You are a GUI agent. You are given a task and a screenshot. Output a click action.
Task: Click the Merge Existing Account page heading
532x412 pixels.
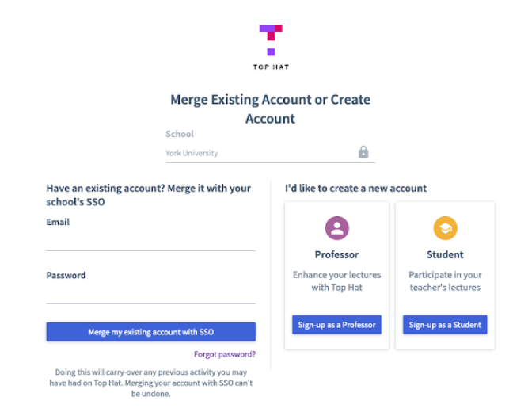[x=271, y=109]
